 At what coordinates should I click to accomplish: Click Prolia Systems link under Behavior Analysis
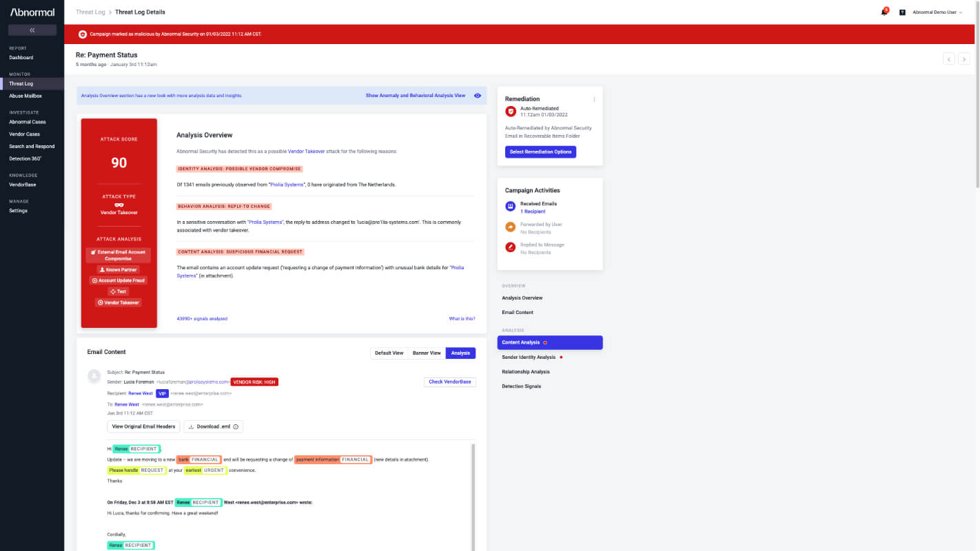click(x=266, y=222)
